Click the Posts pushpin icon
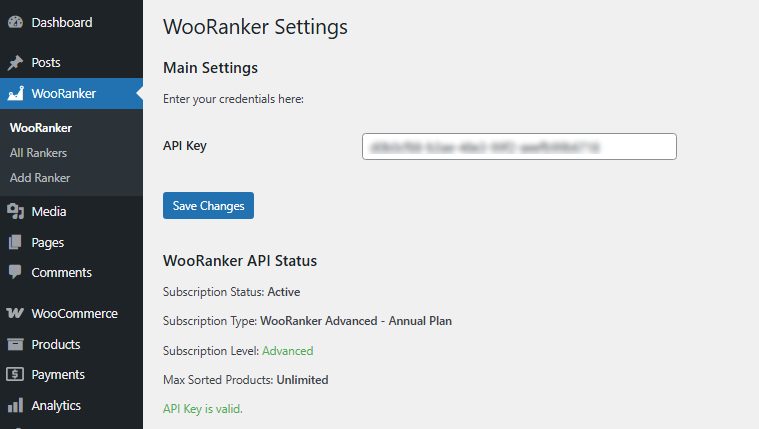This screenshot has width=759, height=429. tap(15, 62)
